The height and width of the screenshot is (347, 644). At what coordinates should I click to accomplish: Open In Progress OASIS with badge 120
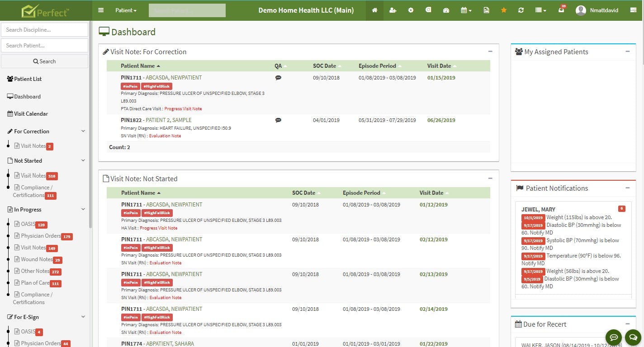(x=30, y=224)
